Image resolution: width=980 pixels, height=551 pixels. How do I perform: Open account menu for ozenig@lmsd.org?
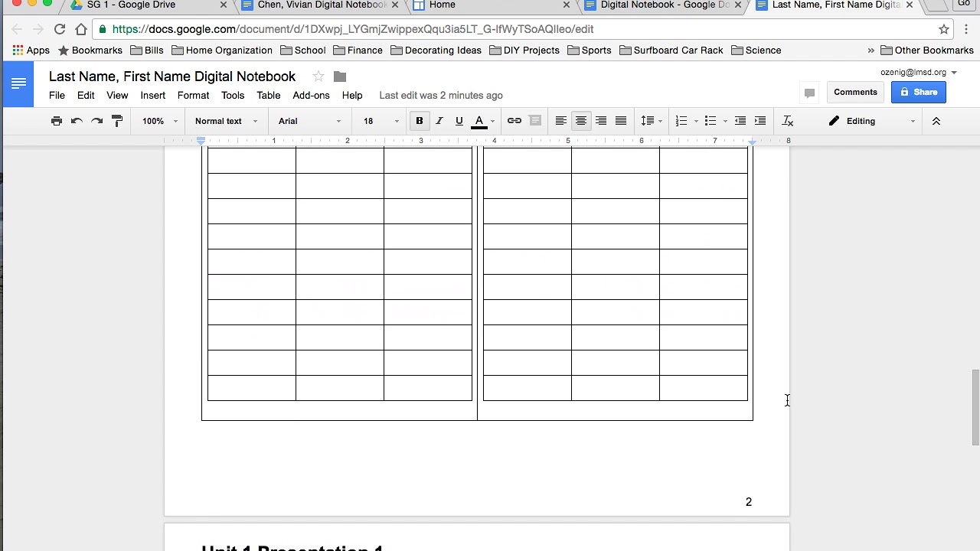(x=918, y=72)
